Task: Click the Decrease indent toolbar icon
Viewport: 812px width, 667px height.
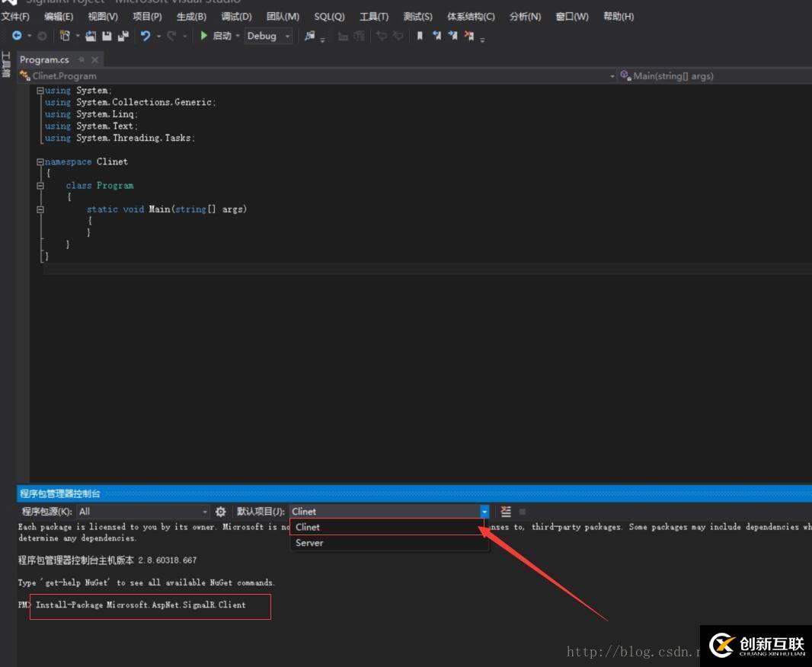Action: (381, 36)
